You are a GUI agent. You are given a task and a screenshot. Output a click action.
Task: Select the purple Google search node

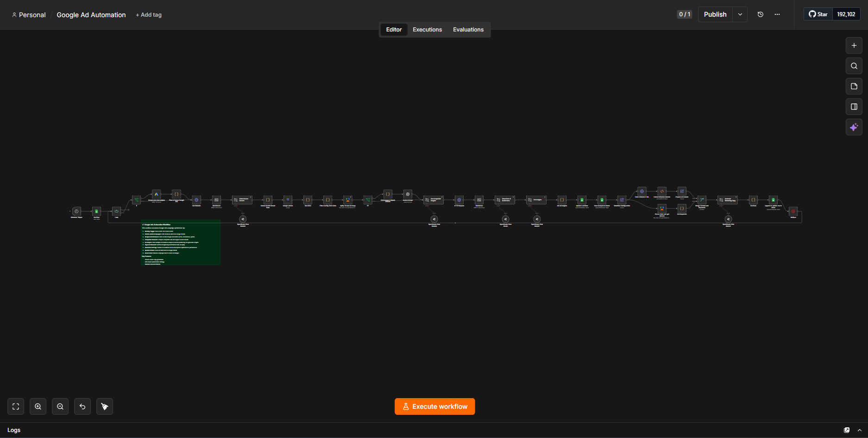coord(288,200)
